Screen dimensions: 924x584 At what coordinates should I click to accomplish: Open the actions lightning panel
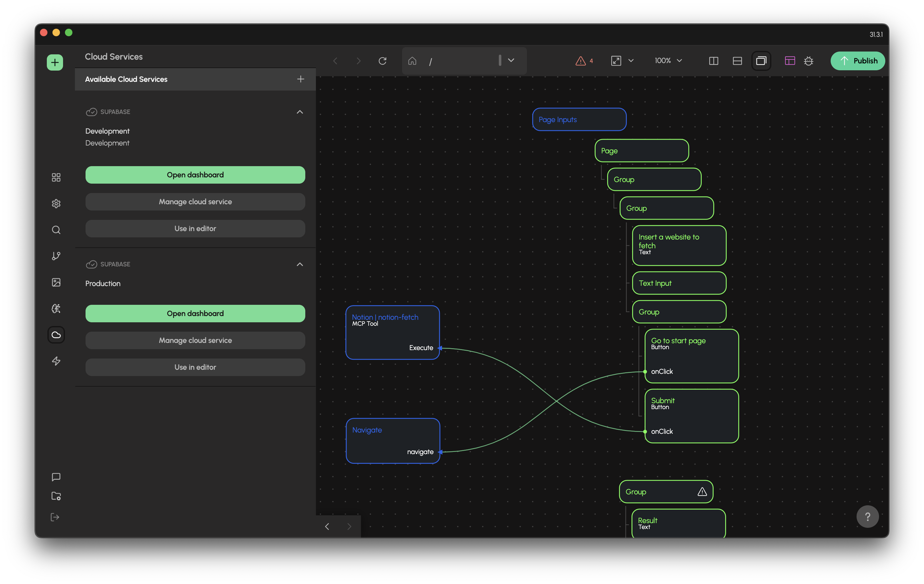tap(56, 361)
